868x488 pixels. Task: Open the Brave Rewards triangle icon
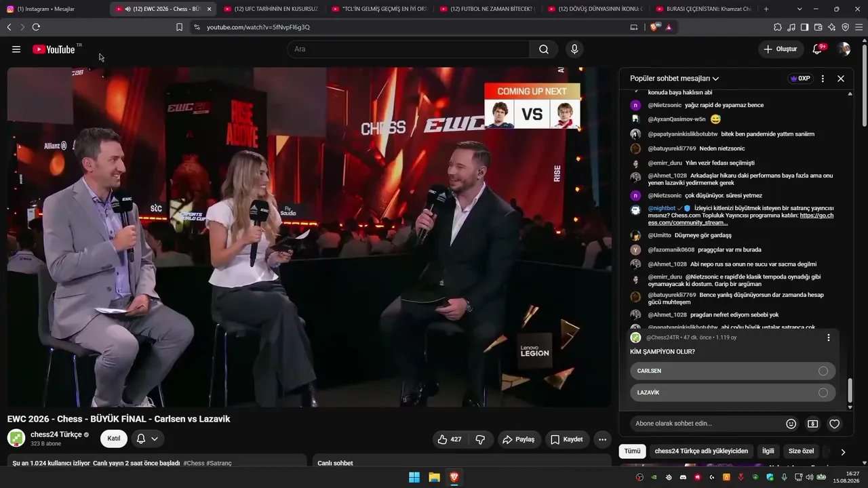669,27
